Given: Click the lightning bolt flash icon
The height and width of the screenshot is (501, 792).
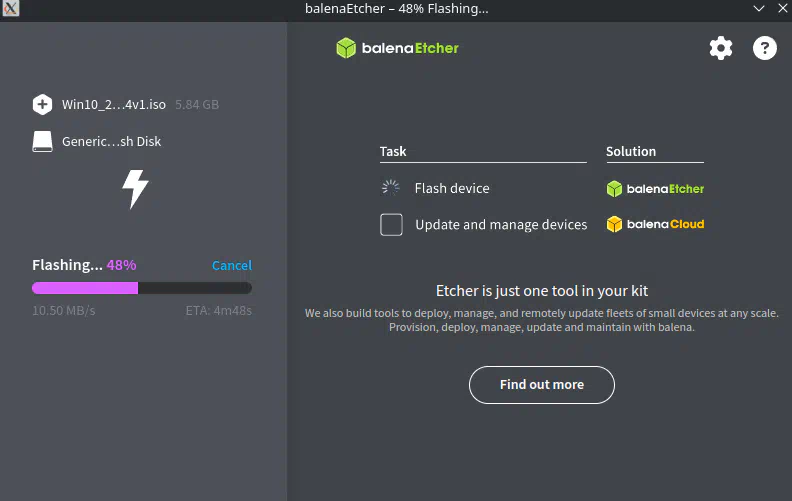Looking at the screenshot, I should coord(135,189).
